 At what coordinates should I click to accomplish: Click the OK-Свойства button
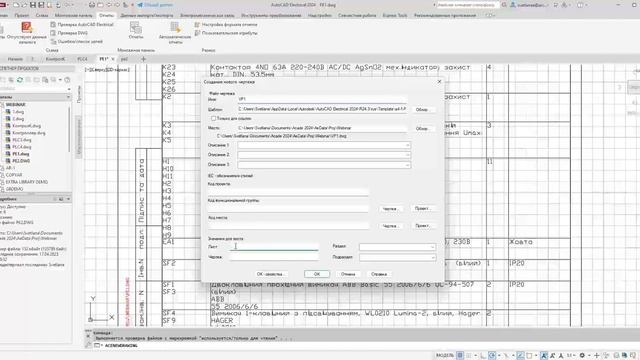270,274
